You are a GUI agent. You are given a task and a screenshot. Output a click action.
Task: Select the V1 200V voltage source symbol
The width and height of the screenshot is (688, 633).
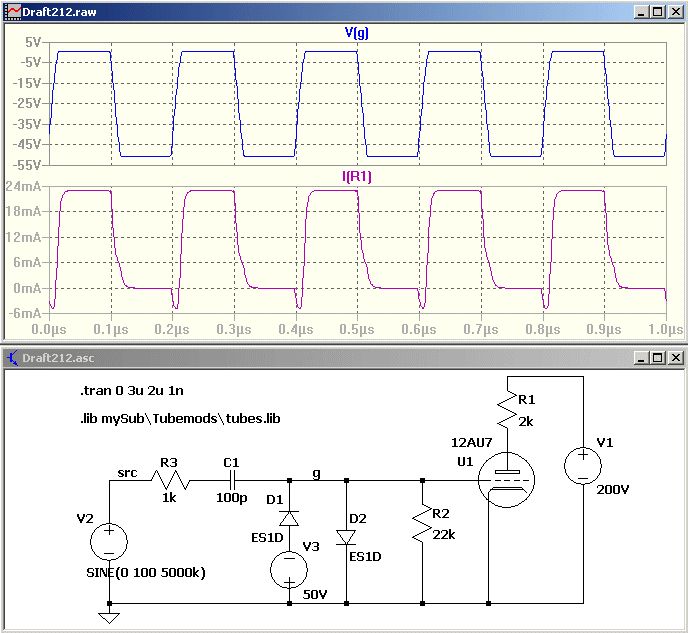click(x=583, y=466)
